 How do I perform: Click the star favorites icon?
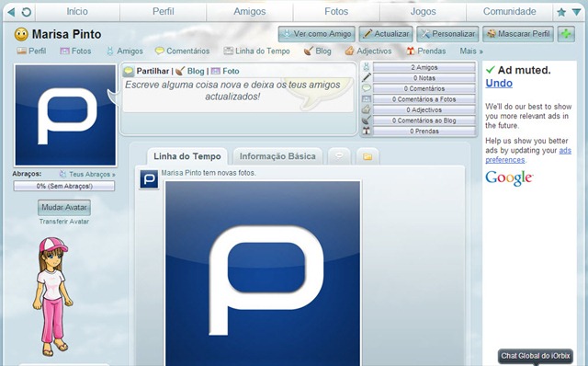(561, 12)
